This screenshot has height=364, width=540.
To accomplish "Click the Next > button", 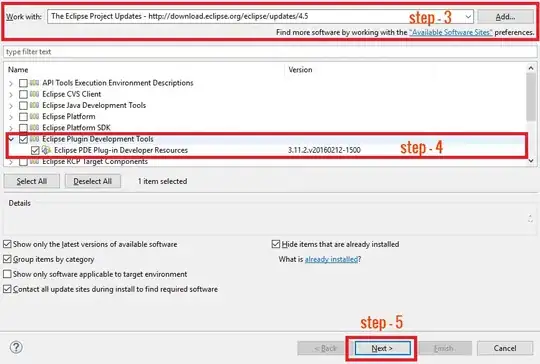I will coord(382,348).
